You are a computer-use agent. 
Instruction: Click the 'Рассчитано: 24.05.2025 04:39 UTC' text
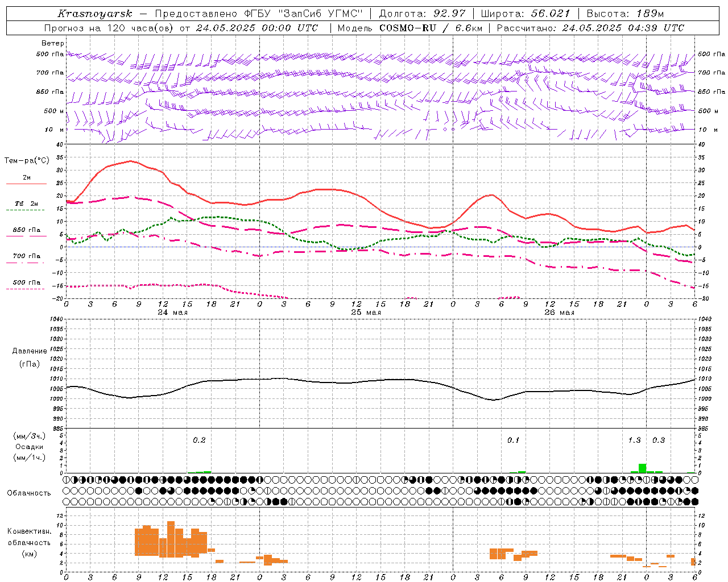[x=590, y=28]
